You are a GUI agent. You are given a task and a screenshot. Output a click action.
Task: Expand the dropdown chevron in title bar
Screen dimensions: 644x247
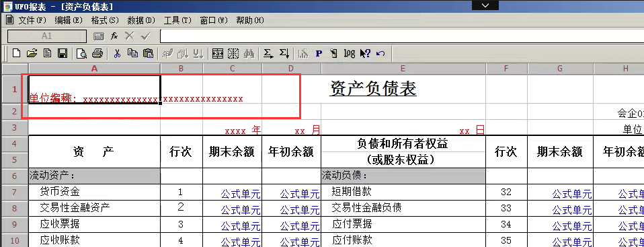[x=485, y=5]
